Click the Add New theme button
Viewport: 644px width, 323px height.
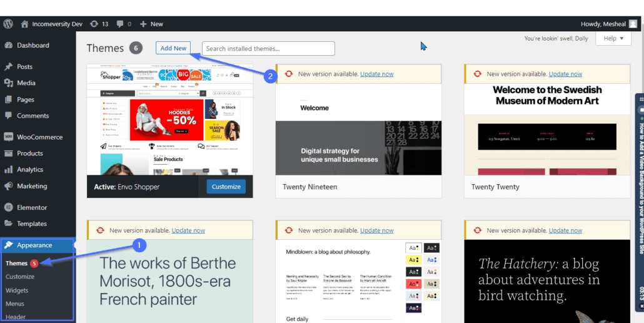coord(173,48)
